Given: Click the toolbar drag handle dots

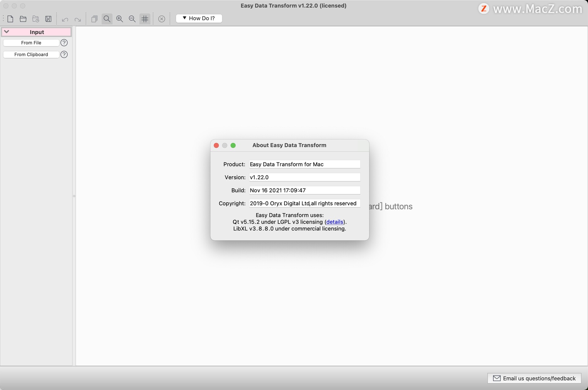Looking at the screenshot, I should point(3,19).
